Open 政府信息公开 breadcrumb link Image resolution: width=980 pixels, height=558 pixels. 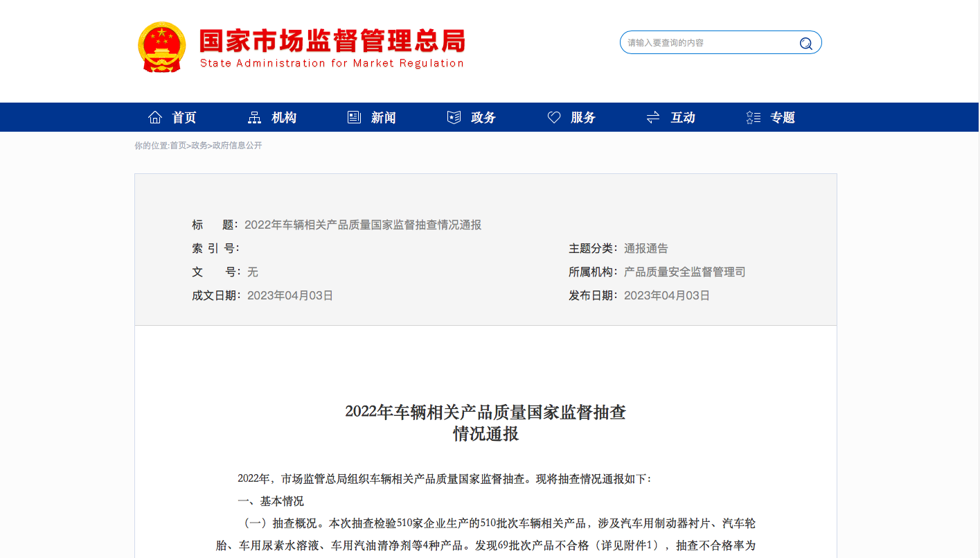237,146
